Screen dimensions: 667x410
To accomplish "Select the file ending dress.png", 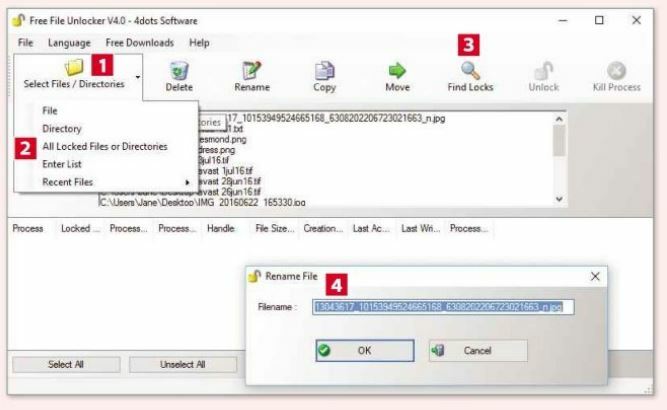I will pyautogui.click(x=217, y=150).
